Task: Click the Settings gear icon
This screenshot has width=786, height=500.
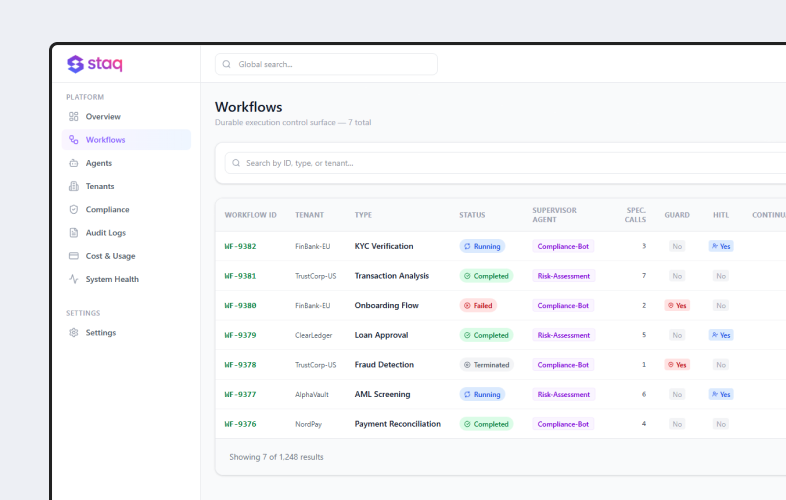Action: (74, 332)
